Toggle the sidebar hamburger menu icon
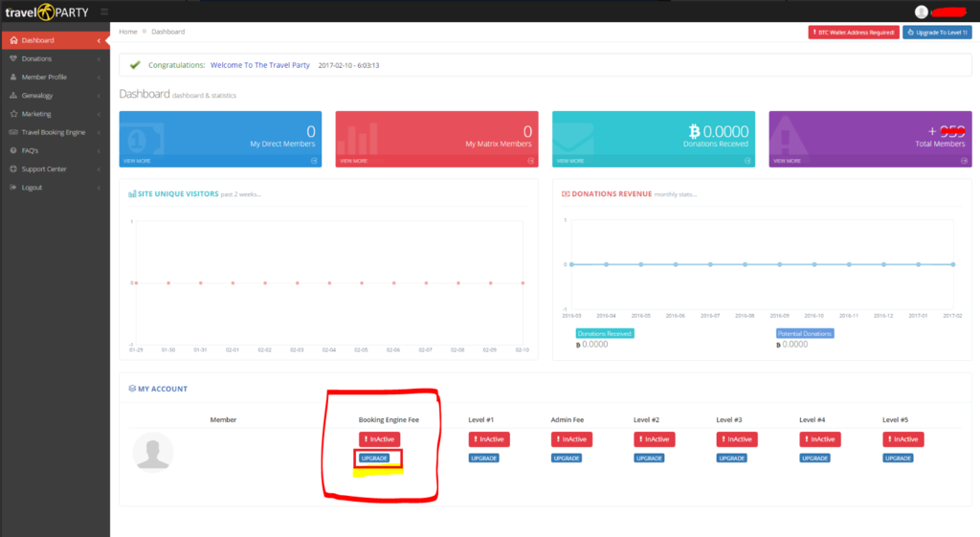980x537 pixels. click(104, 11)
